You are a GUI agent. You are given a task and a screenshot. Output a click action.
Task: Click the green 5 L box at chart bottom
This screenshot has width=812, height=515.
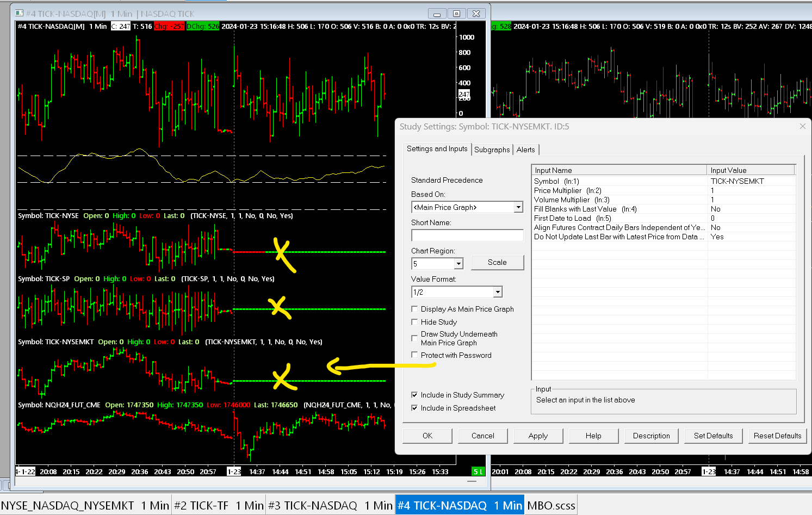[x=478, y=471]
